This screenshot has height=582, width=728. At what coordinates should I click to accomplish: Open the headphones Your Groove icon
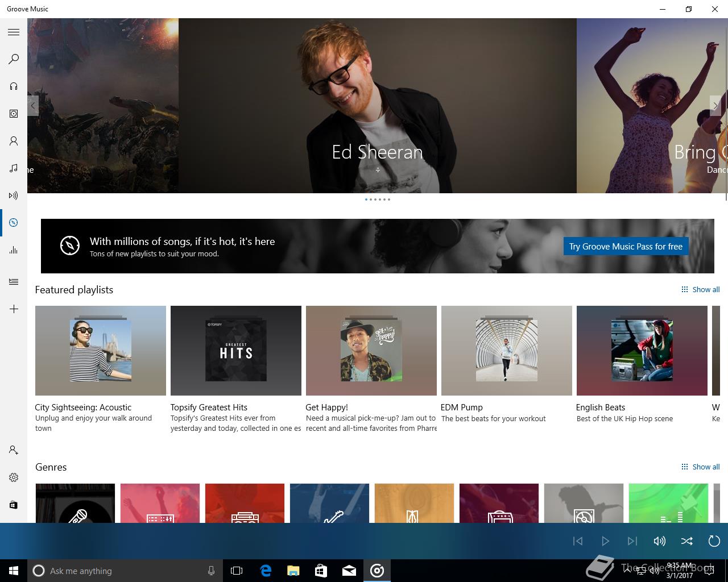tap(14, 86)
